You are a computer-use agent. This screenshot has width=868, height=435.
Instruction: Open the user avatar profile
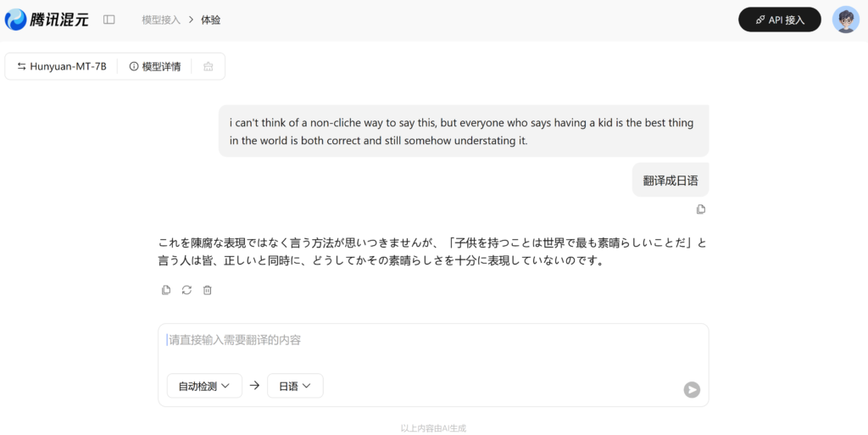click(x=845, y=20)
